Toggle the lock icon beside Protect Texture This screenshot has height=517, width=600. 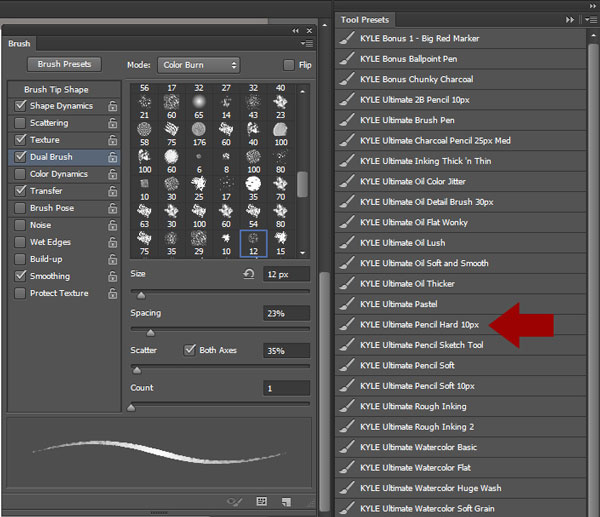tap(112, 293)
